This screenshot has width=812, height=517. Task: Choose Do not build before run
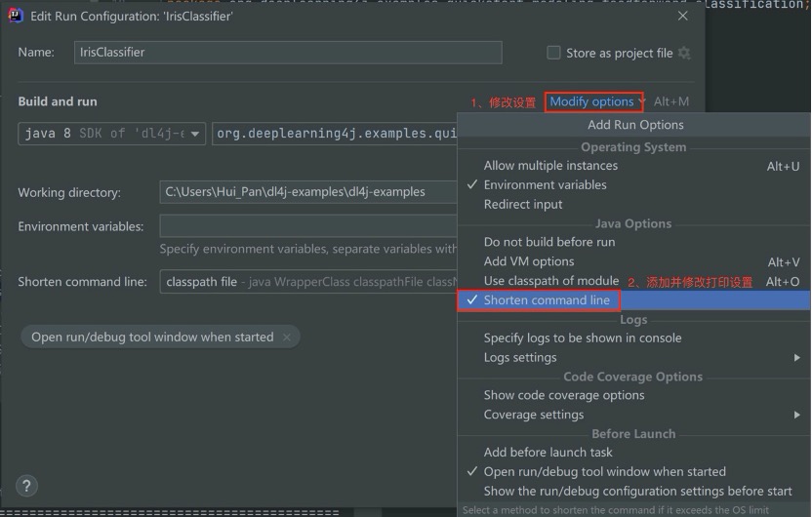coord(634,242)
